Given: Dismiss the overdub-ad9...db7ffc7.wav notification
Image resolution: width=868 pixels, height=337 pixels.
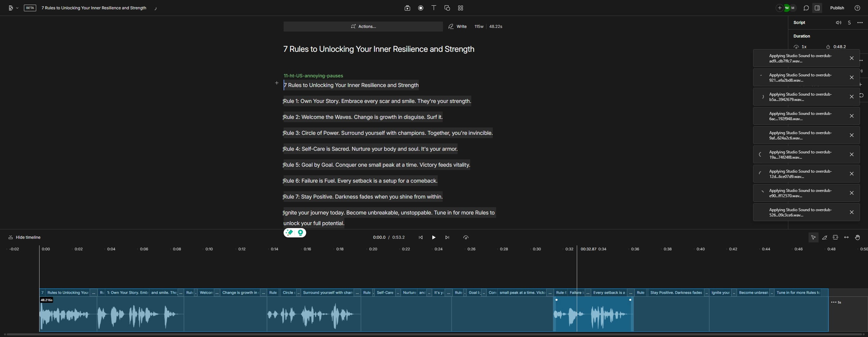Looking at the screenshot, I should [851, 58].
